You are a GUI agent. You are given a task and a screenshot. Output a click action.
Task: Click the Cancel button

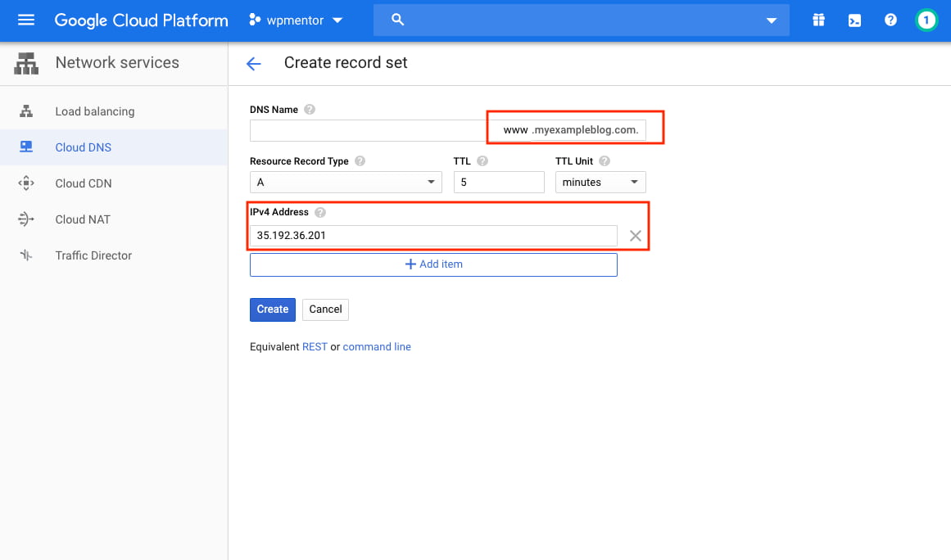[x=325, y=309]
